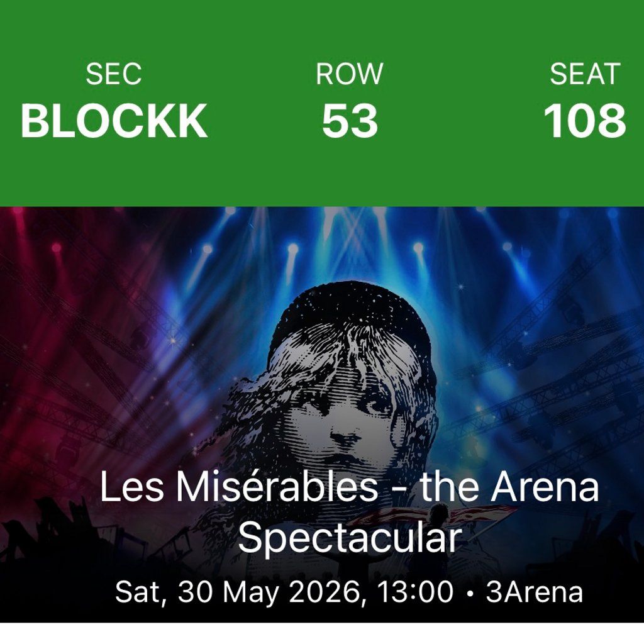The width and height of the screenshot is (644, 644).
Task: Open the 3Arena venue link
Action: pyautogui.click(x=534, y=592)
